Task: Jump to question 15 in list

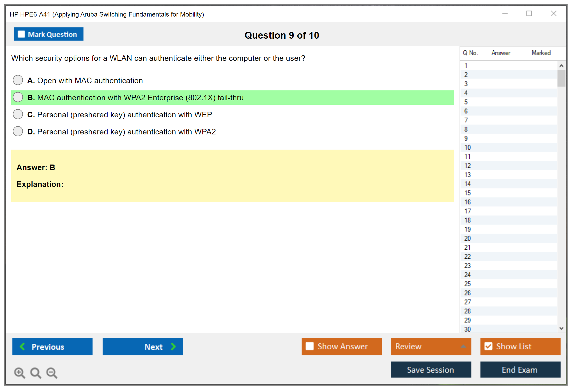Action: tap(467, 193)
